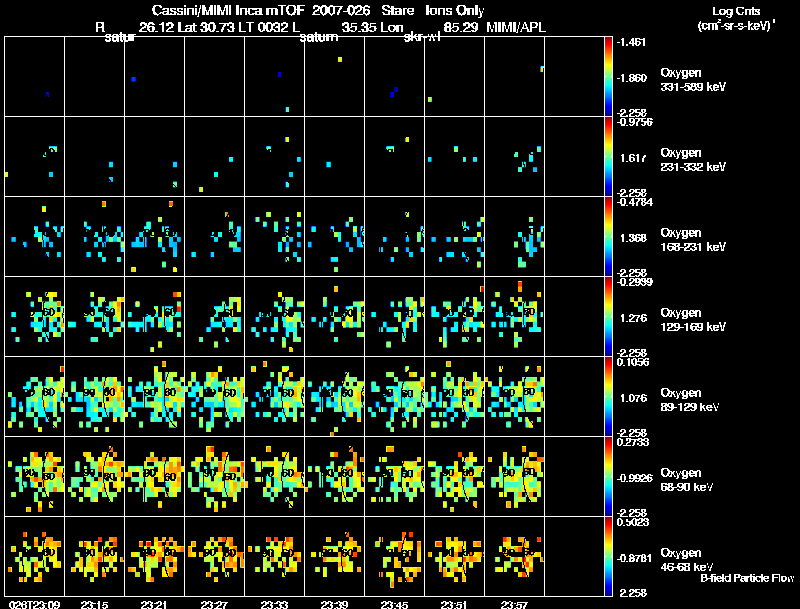Click the '1.276' colorbar midpoint value

point(633,318)
